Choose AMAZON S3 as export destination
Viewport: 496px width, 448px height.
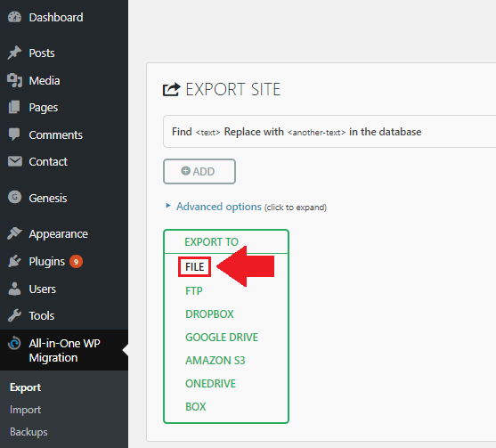(x=215, y=361)
